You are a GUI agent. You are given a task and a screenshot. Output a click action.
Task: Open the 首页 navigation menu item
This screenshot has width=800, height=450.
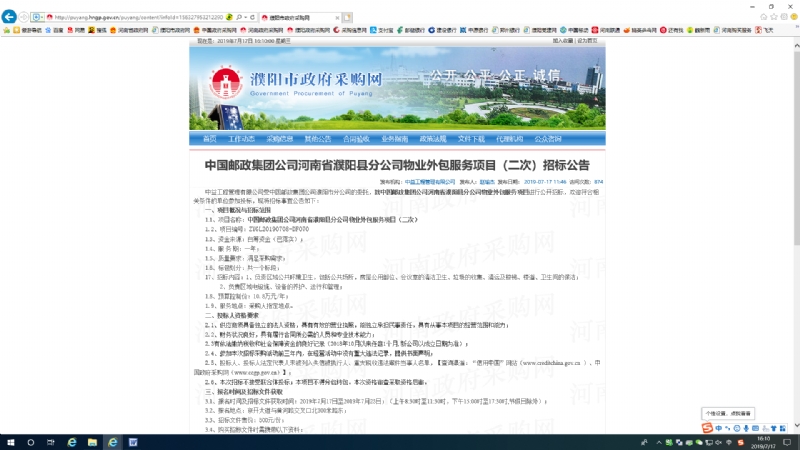209,139
